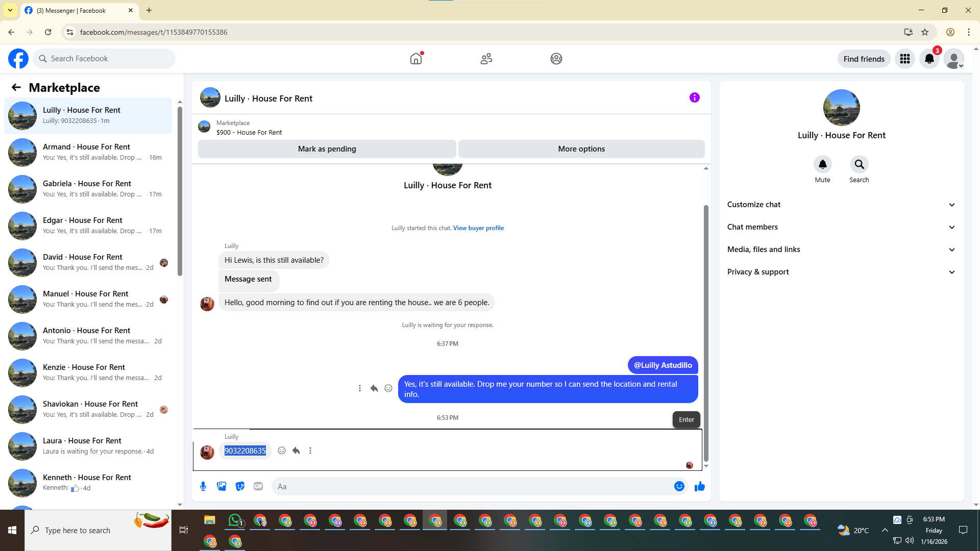Image resolution: width=980 pixels, height=551 pixels.
Task: Open Armand House For Rent conversation
Action: pyautogui.click(x=88, y=152)
